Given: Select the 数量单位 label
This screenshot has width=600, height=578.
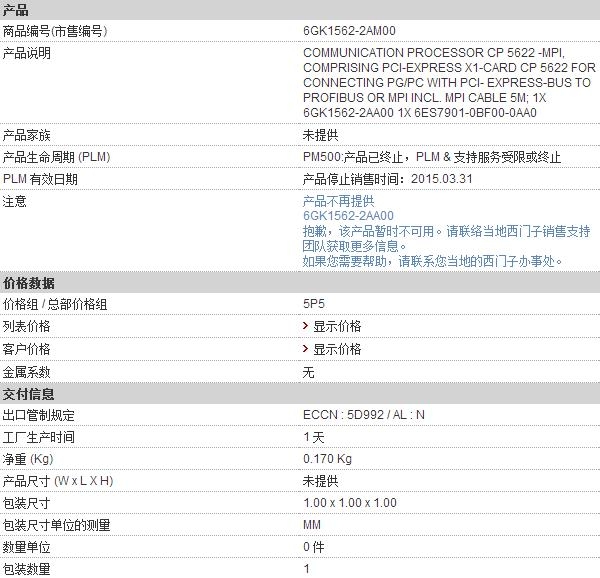Looking at the screenshot, I should (x=26, y=547).
